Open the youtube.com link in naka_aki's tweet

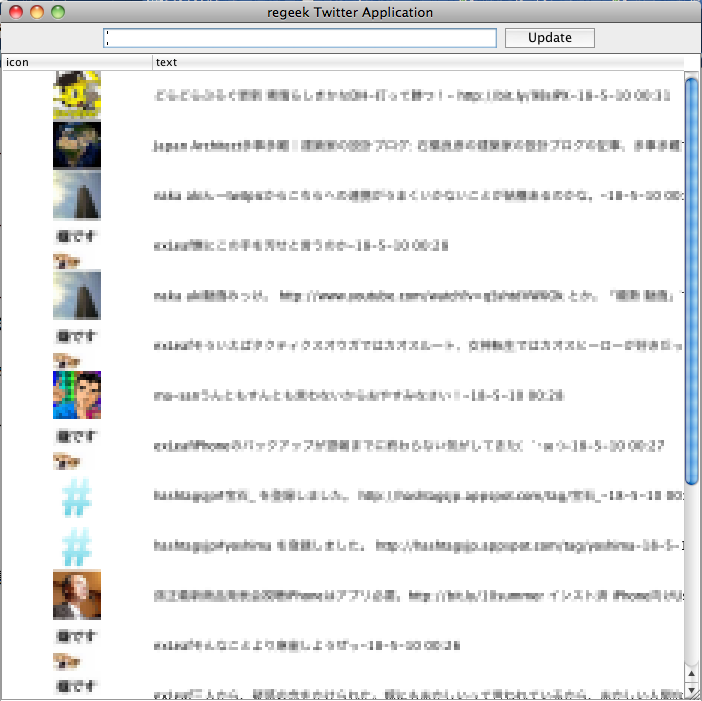pos(422,296)
